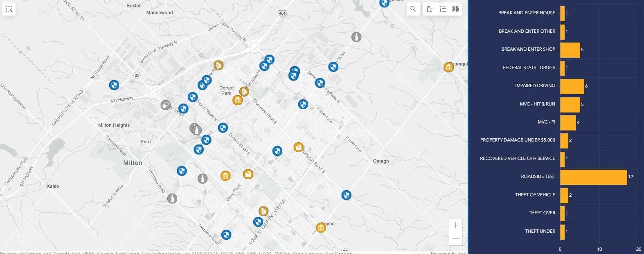Viewport: 644px width, 254px height.
Task: Click blue shield marker near No 5 Side Road
Action: pos(114,85)
